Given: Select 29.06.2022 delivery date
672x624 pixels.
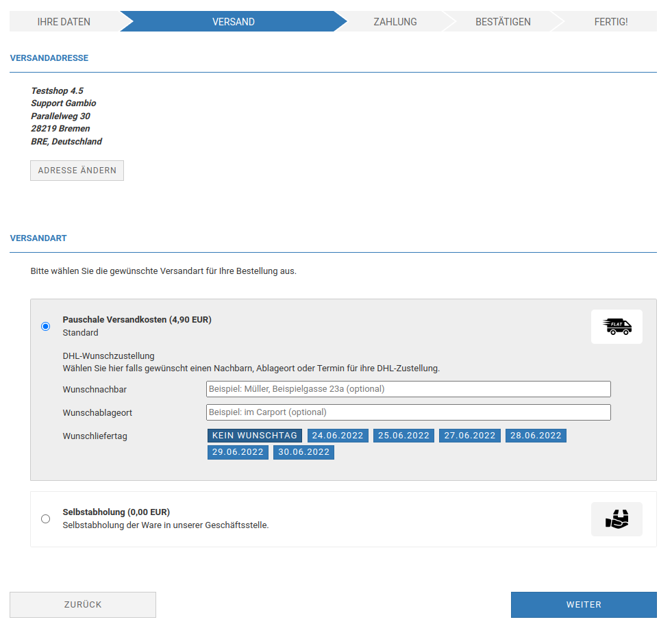Looking at the screenshot, I should (x=238, y=452).
